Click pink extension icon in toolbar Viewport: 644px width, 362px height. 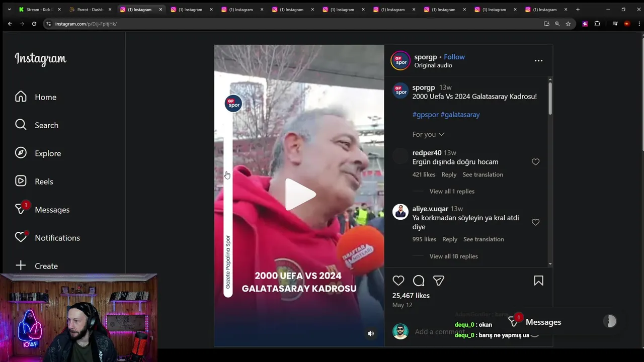click(585, 24)
